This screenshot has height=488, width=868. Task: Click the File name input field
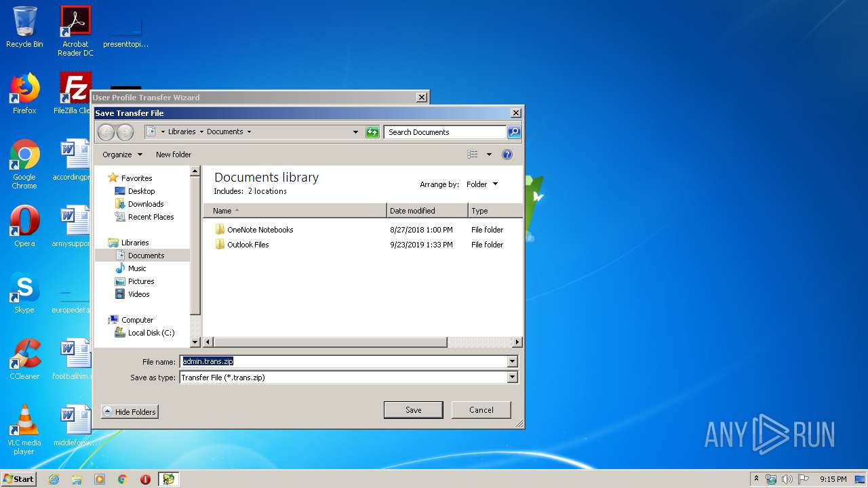344,362
